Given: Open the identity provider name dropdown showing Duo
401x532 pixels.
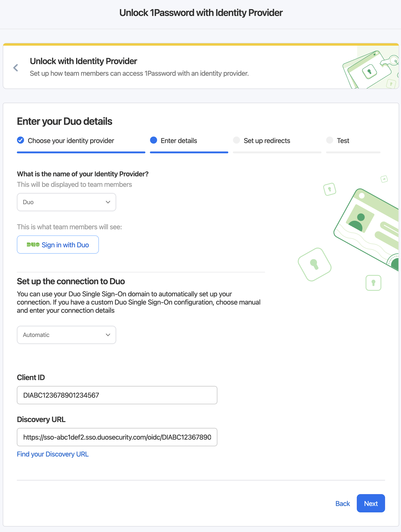Looking at the screenshot, I should [x=66, y=202].
